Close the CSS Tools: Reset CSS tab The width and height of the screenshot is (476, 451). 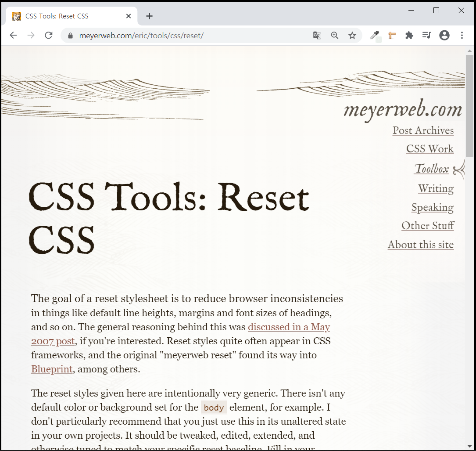(129, 16)
